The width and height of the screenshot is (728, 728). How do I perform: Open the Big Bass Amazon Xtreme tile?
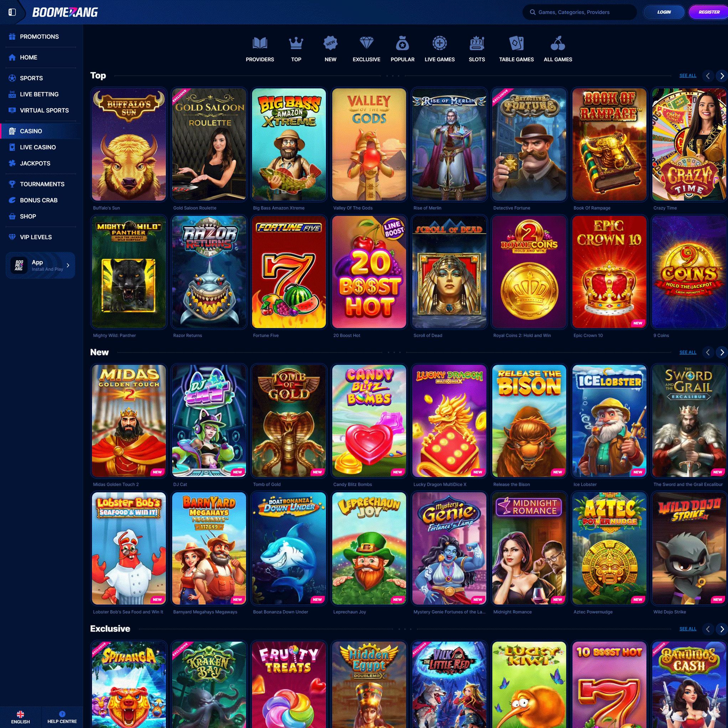click(x=289, y=144)
